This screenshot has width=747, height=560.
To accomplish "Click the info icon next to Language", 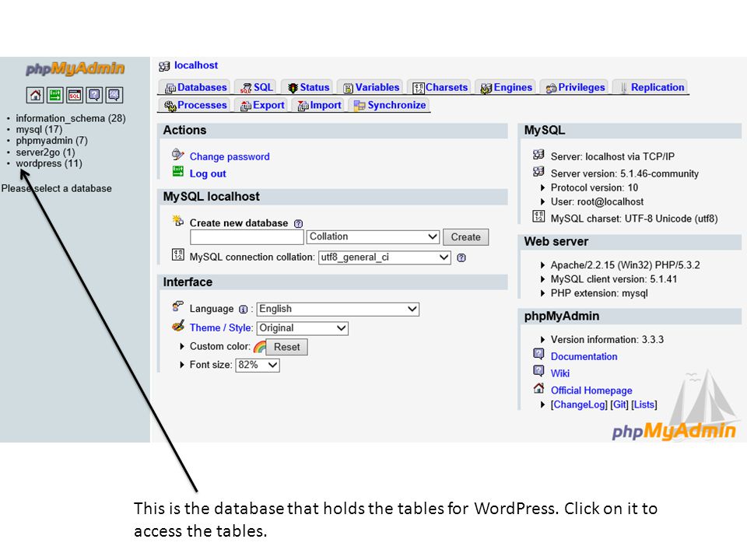I will [x=243, y=310].
